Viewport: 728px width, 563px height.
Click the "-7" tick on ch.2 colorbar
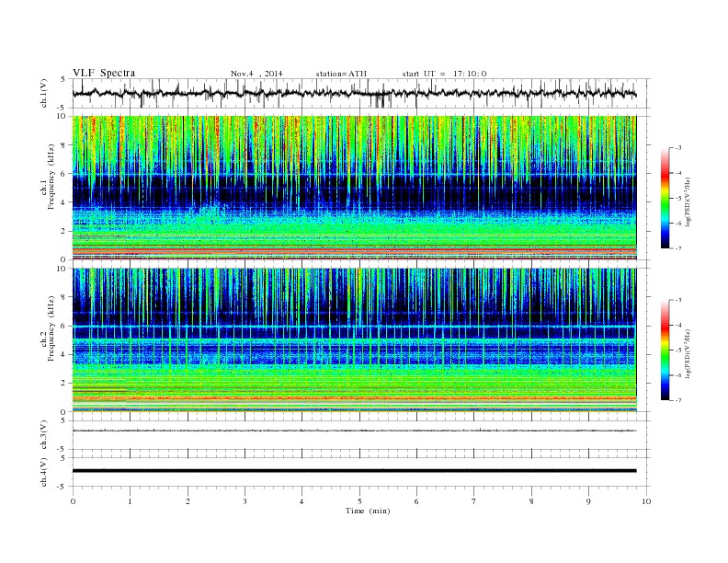click(677, 400)
